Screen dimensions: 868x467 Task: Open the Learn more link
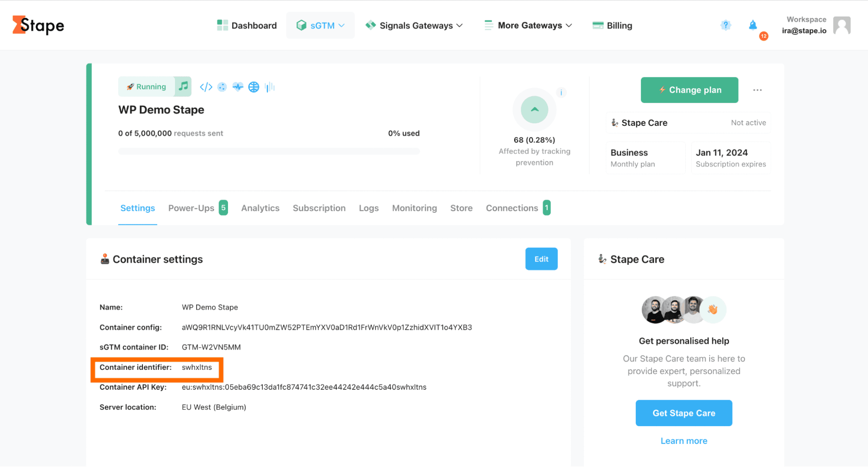[684, 441]
